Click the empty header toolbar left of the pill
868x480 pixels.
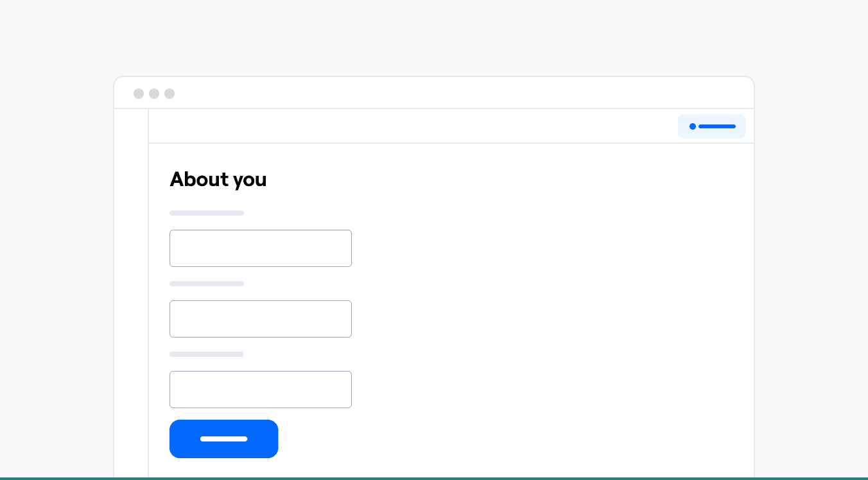coord(411,126)
